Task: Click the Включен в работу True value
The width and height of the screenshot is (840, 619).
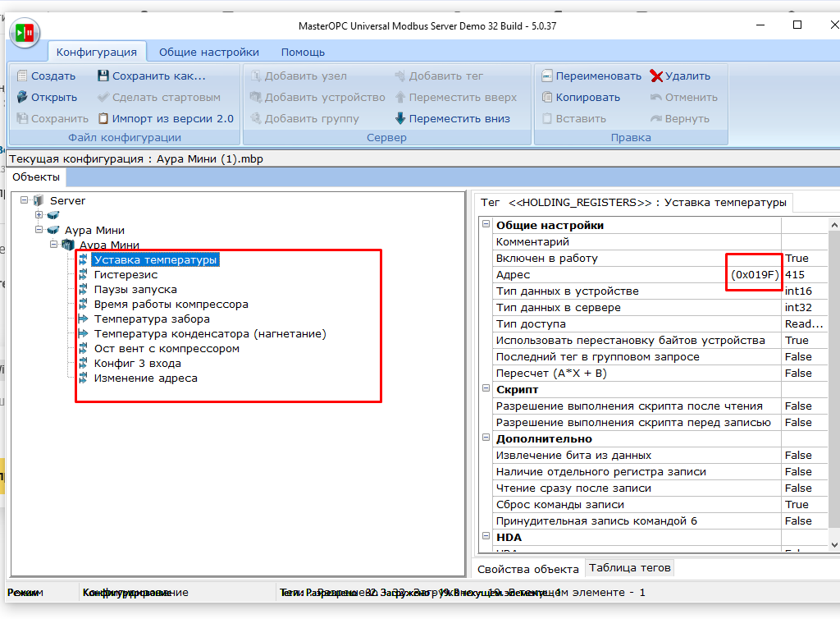Action: 806,259
